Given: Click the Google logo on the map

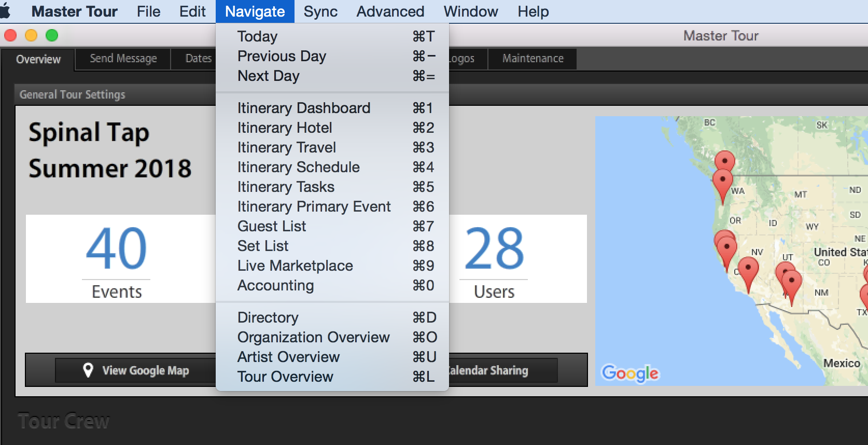Looking at the screenshot, I should coord(630,373).
